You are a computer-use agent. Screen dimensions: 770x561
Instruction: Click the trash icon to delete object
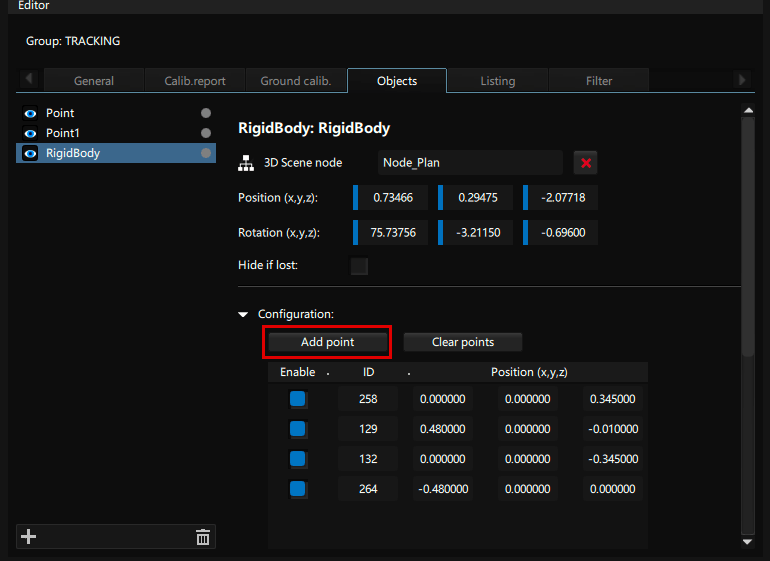203,537
